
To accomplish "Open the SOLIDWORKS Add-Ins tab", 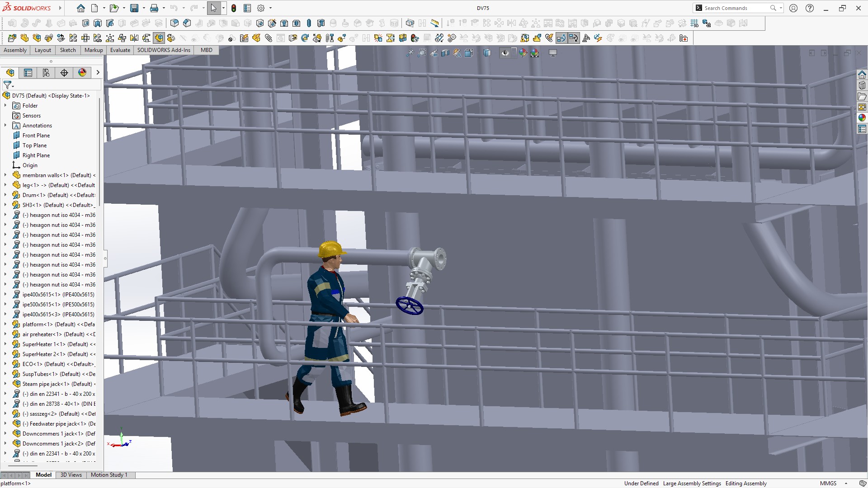I will coord(164,50).
